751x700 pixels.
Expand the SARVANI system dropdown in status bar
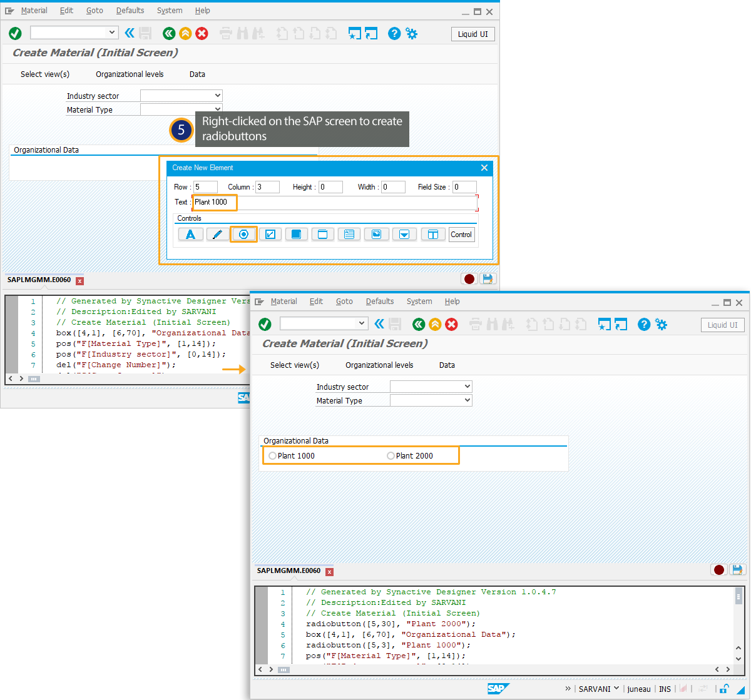[x=616, y=688]
